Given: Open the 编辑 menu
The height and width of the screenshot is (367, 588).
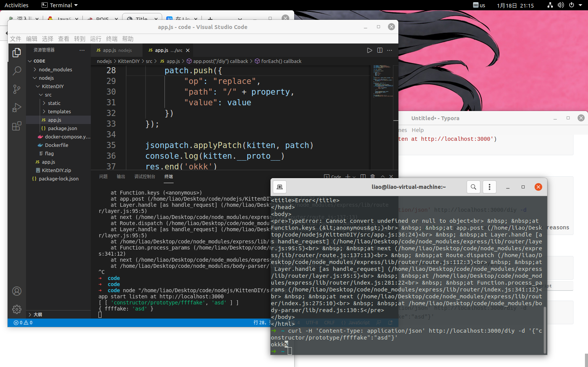Looking at the screenshot, I should point(32,39).
